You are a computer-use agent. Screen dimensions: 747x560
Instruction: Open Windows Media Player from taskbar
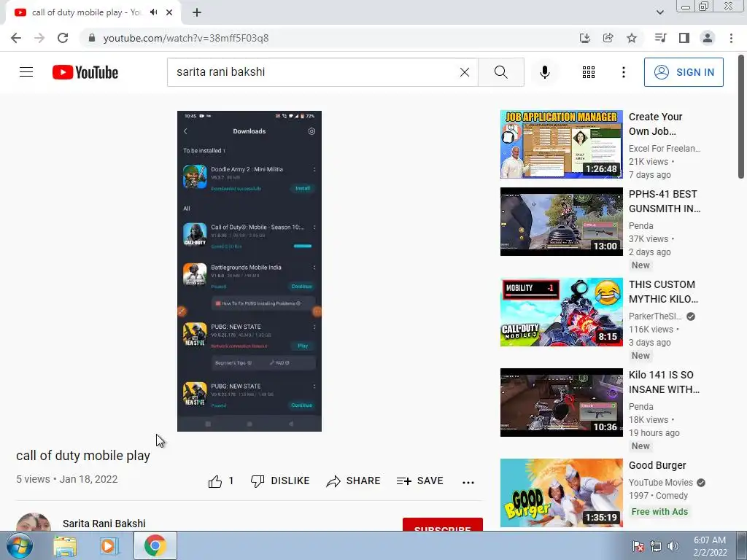tap(109, 546)
